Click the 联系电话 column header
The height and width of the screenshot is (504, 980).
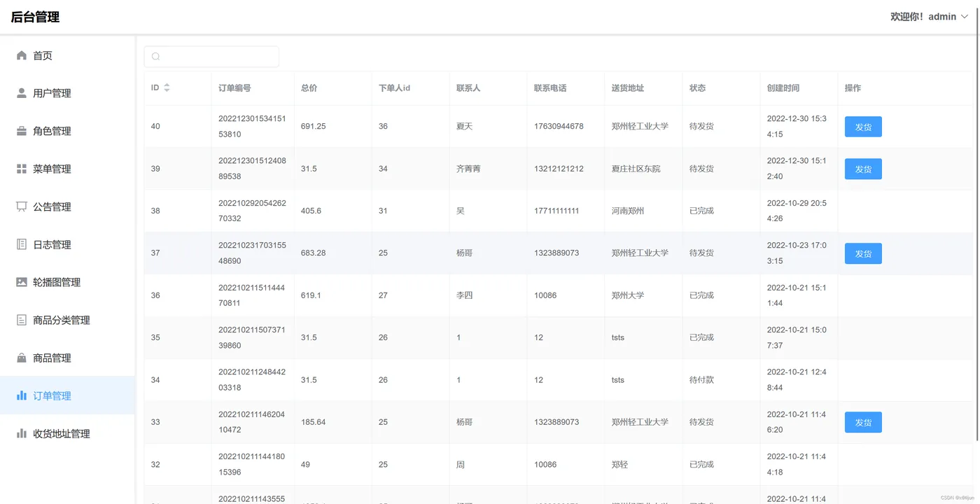tap(550, 88)
